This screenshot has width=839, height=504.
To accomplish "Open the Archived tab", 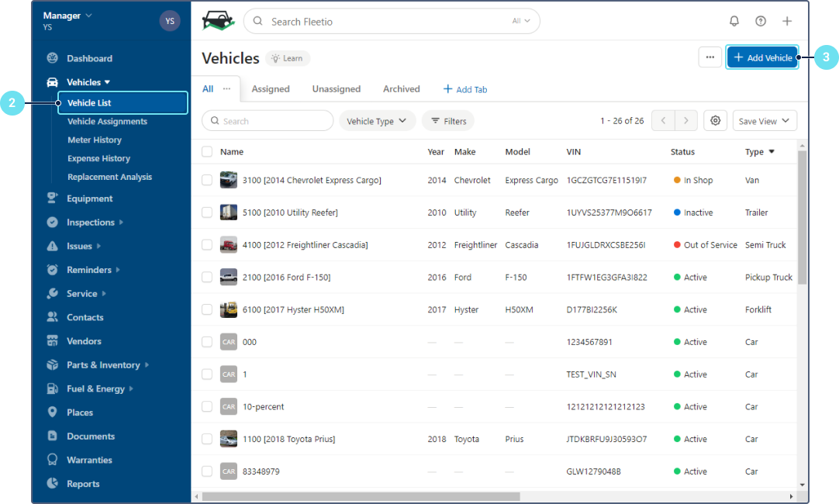I will coord(402,89).
